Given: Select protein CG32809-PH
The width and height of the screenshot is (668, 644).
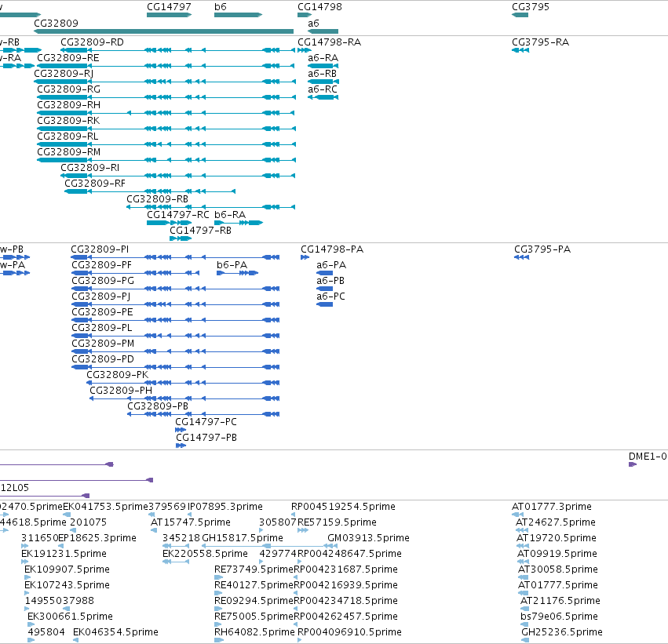Looking at the screenshot, I should pos(184,398).
